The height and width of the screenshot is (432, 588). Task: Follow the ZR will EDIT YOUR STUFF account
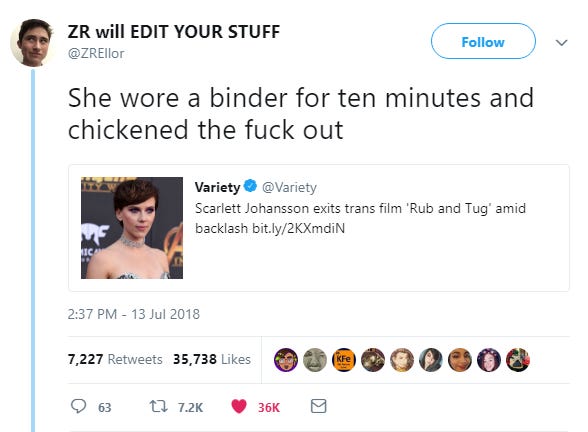pos(483,41)
